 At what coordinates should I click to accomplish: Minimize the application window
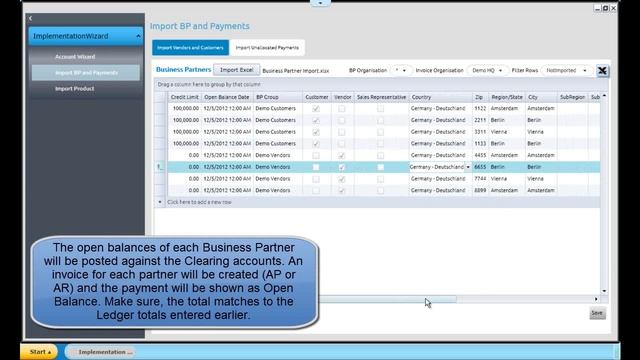pos(598,8)
